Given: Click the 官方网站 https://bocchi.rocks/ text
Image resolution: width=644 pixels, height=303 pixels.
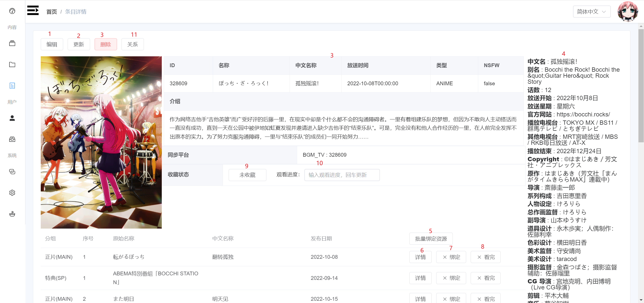Looking at the screenshot, I should coord(569,114).
